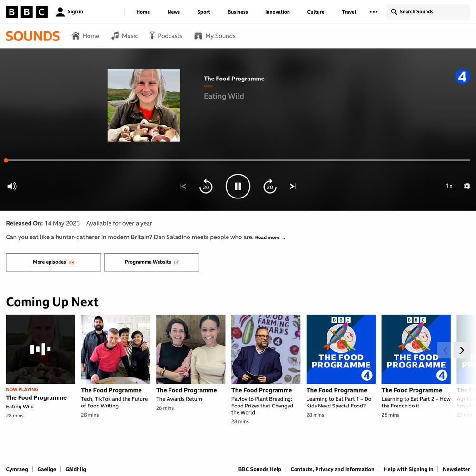Open Learning to Eat Part 2 thumbnail
The image size is (476, 476).
tap(416, 349)
